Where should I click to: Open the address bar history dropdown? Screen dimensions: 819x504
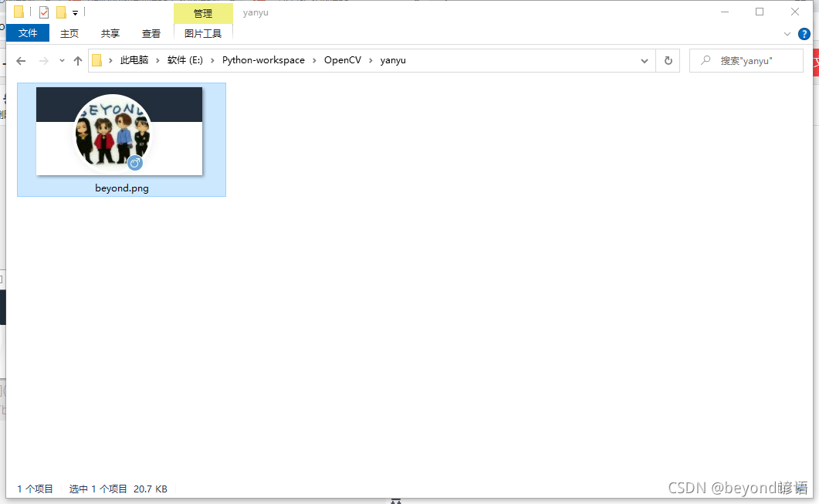644,60
